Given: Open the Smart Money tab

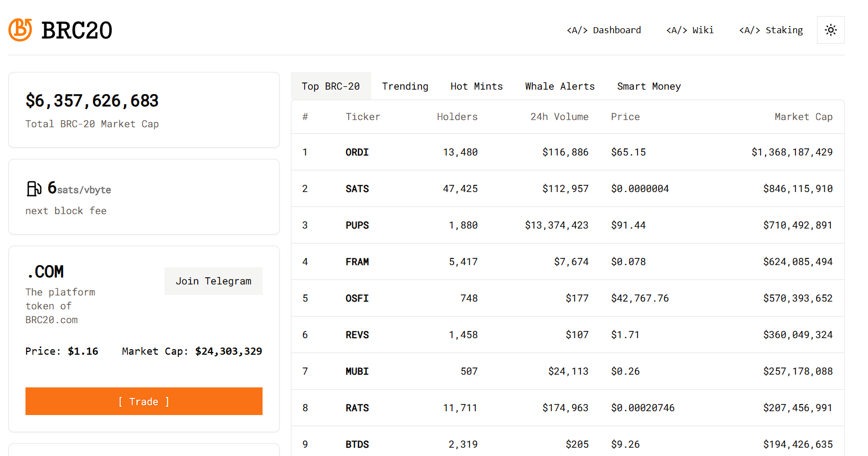Looking at the screenshot, I should click(649, 86).
